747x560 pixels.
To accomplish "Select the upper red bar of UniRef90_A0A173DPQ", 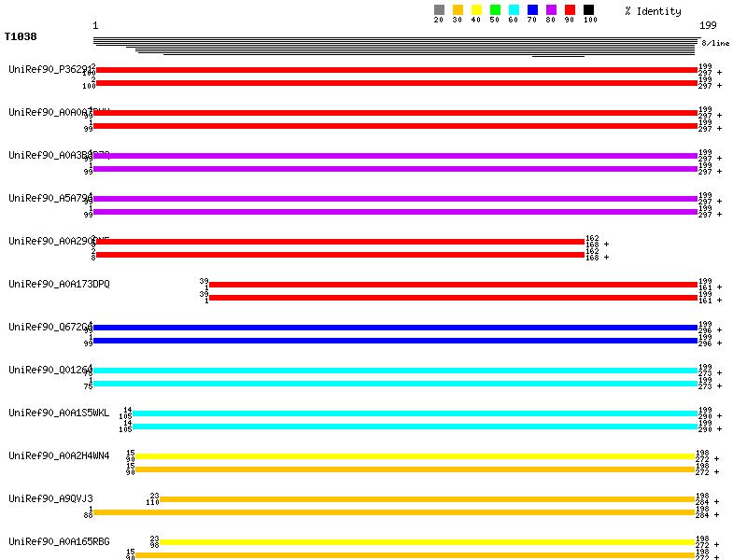I will pos(453,285).
